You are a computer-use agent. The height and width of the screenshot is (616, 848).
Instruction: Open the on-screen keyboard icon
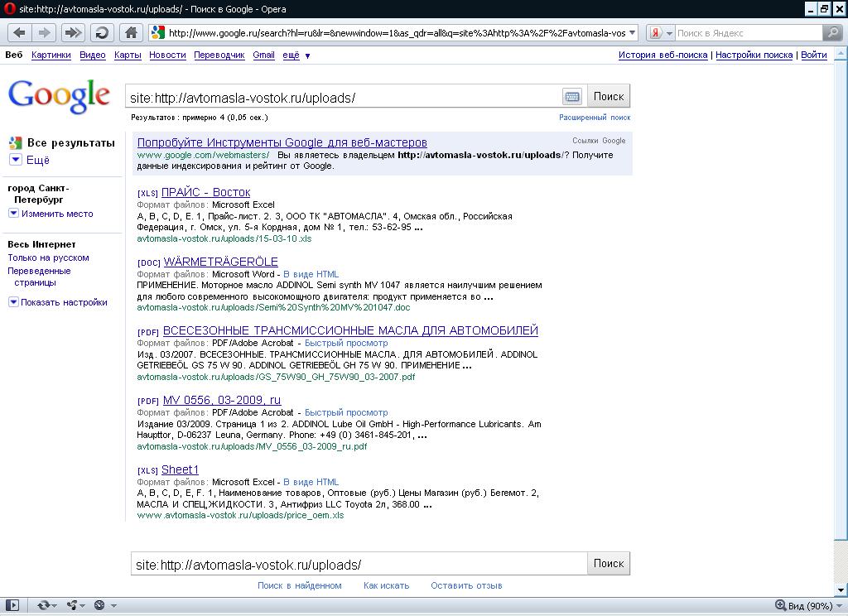[572, 97]
